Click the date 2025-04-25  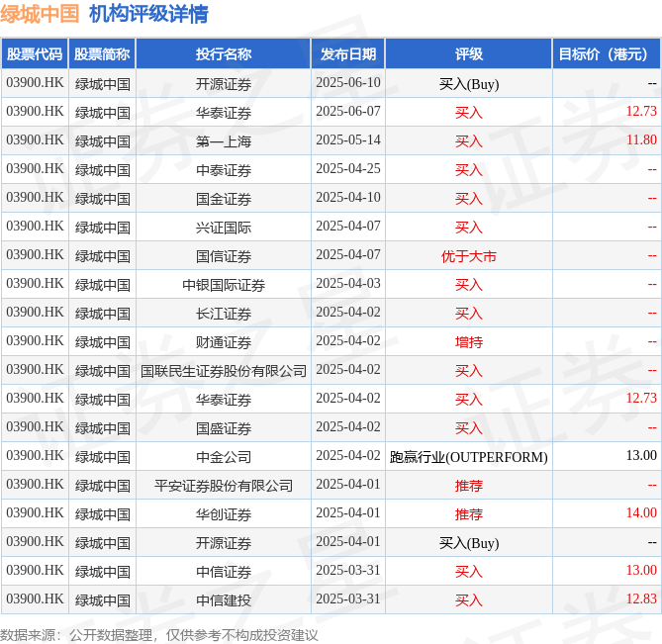348,169
